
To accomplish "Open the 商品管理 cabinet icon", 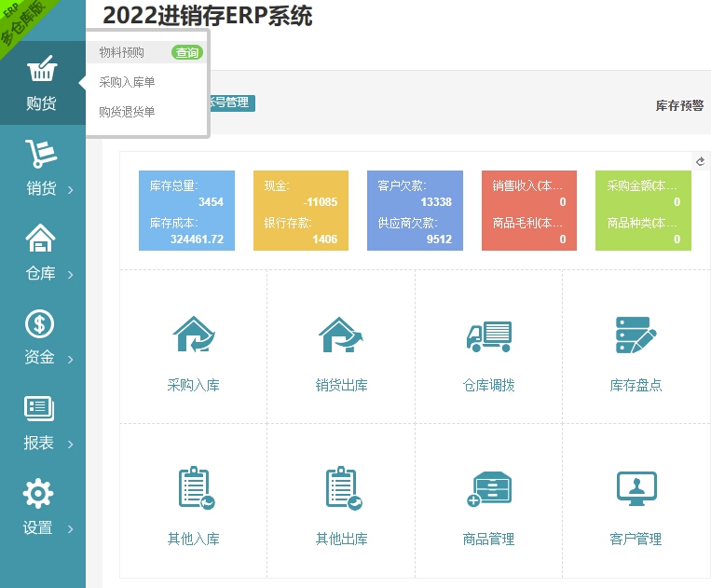I will pos(488,489).
